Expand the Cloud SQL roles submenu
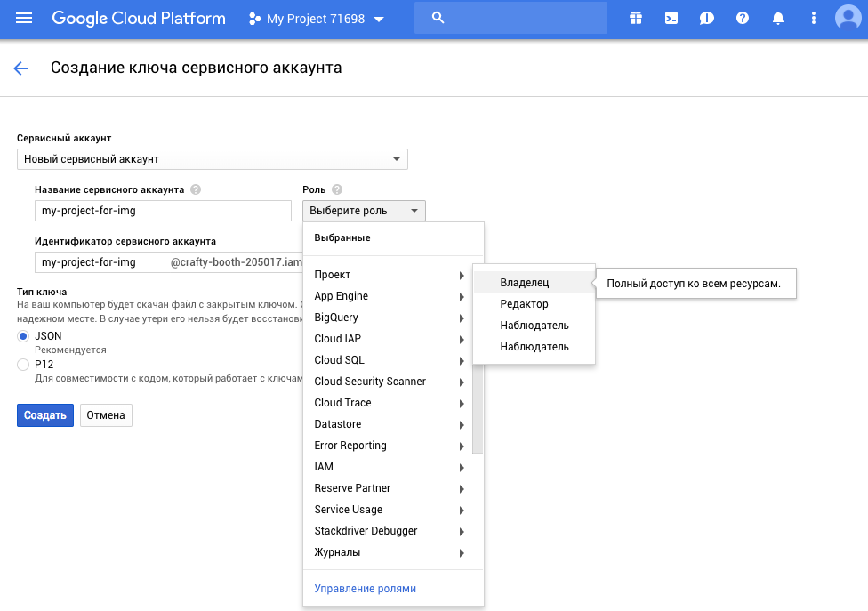 [382, 360]
